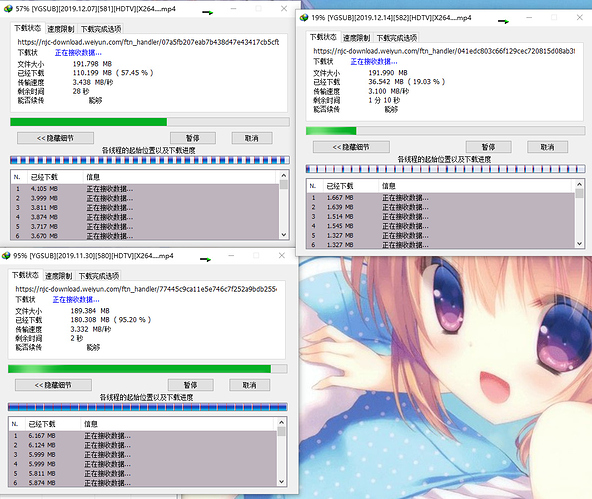
Task: Select thread row showing 1.545 MB
Action: 441,226
